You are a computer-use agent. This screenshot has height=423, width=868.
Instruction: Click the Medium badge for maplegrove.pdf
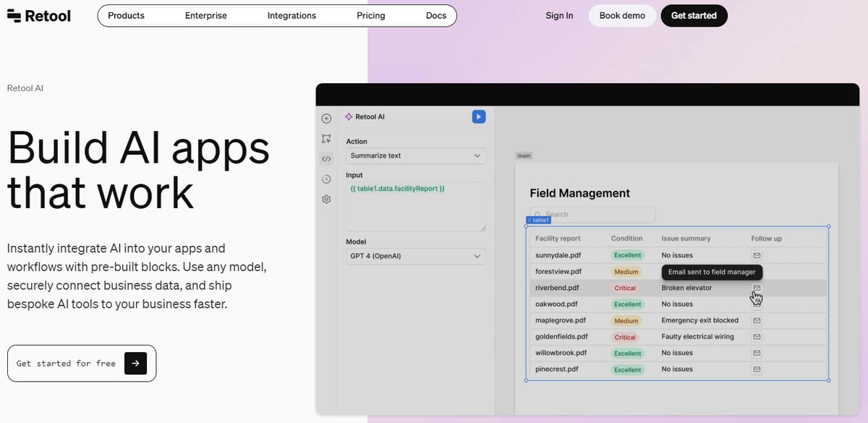point(626,320)
